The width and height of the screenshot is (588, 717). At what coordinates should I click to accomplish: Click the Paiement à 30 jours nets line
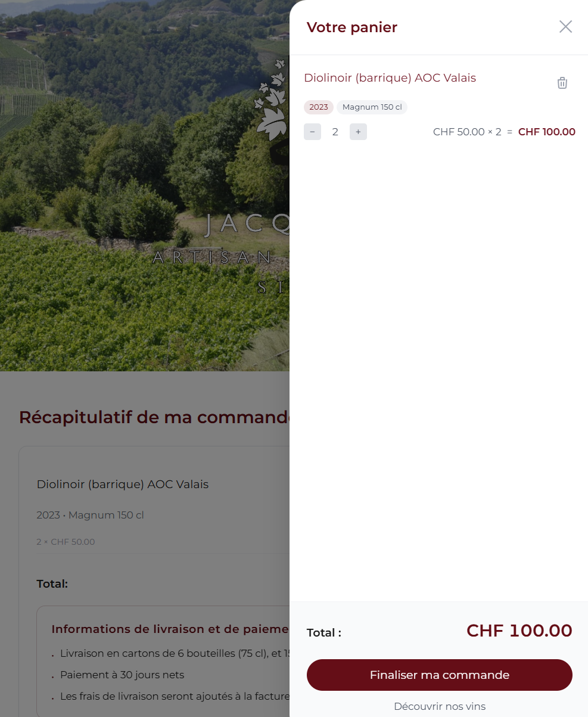(x=122, y=675)
